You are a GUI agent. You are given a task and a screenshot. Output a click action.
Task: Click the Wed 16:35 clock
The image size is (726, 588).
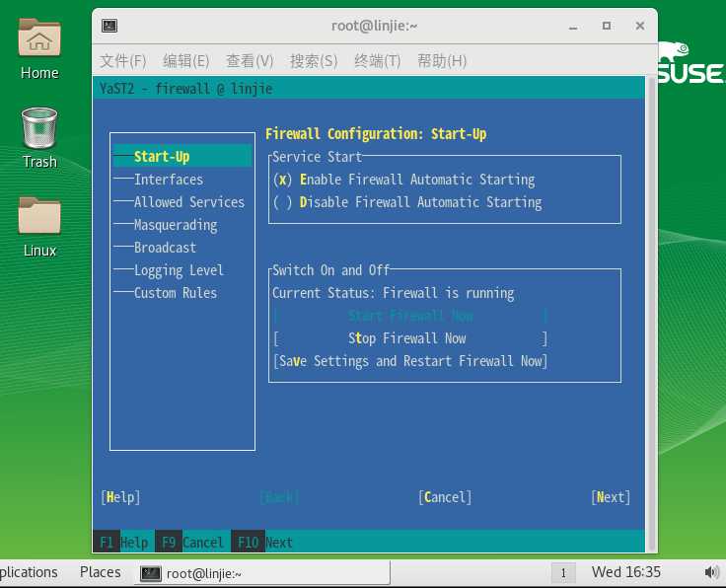[x=626, y=572]
